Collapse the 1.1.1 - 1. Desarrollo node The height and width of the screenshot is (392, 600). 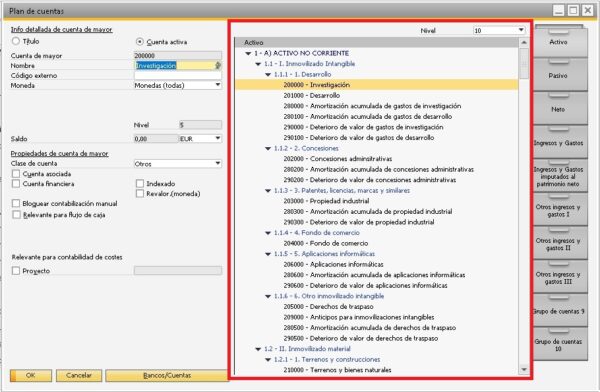(x=268, y=75)
